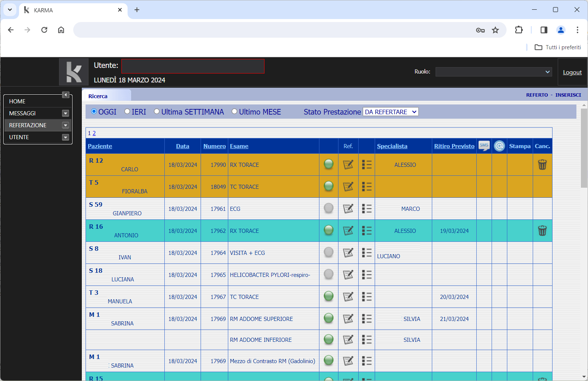Click the Logout link
Screen dimensions: 588x381
click(x=572, y=72)
